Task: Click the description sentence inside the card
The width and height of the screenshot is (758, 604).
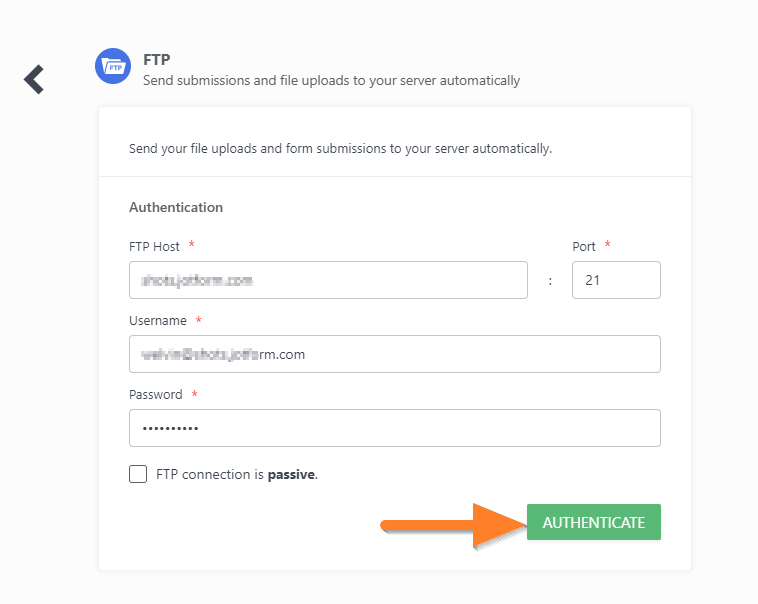Action: tap(340, 148)
